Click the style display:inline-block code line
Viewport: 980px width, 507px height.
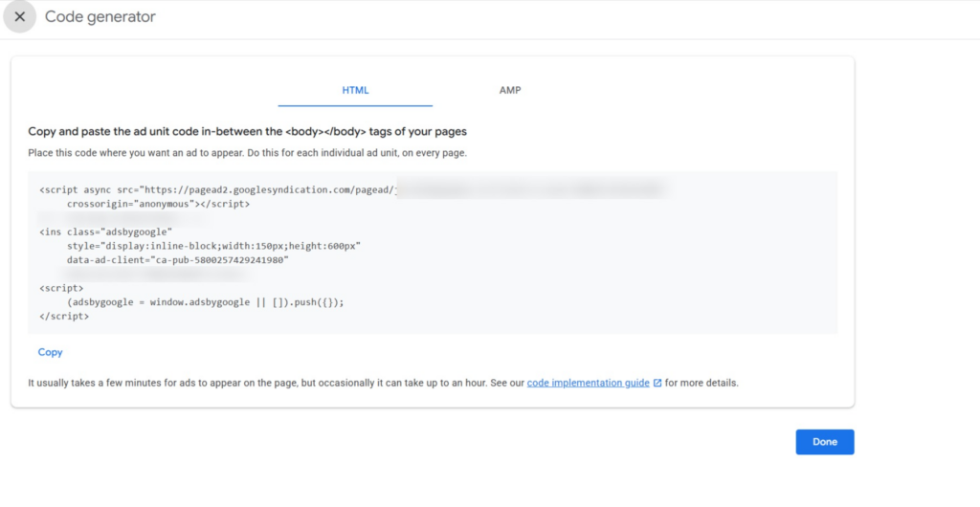click(213, 246)
